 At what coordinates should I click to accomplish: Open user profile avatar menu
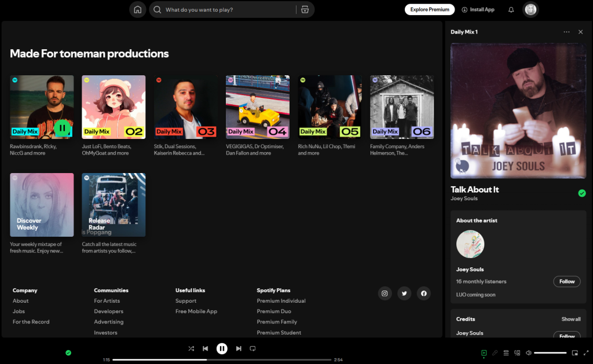(x=530, y=9)
